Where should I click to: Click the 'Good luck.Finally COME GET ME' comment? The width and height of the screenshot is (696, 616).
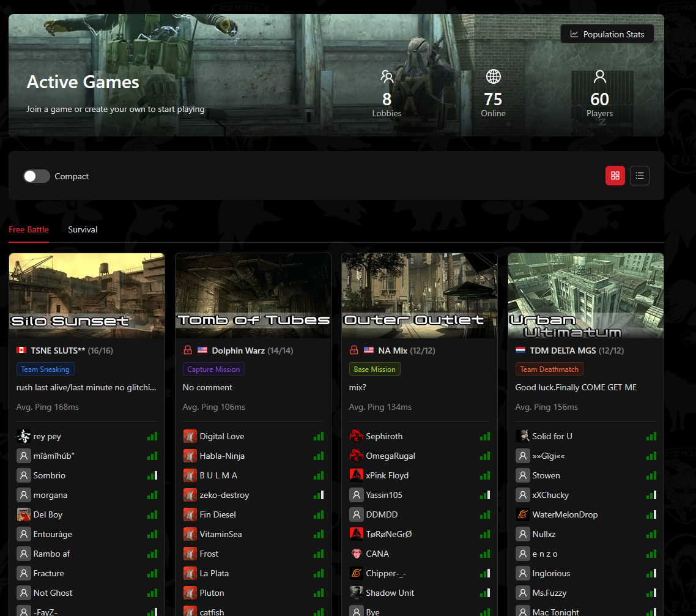coord(576,387)
